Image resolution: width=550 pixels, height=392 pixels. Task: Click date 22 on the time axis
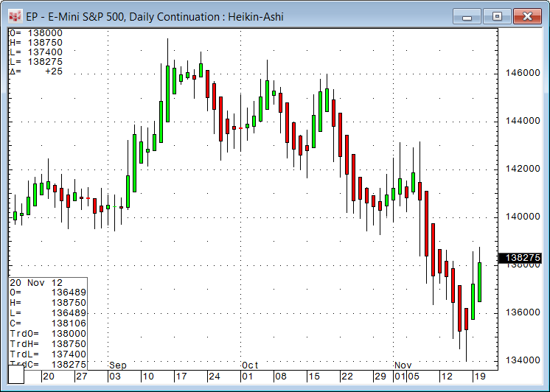point(348,376)
